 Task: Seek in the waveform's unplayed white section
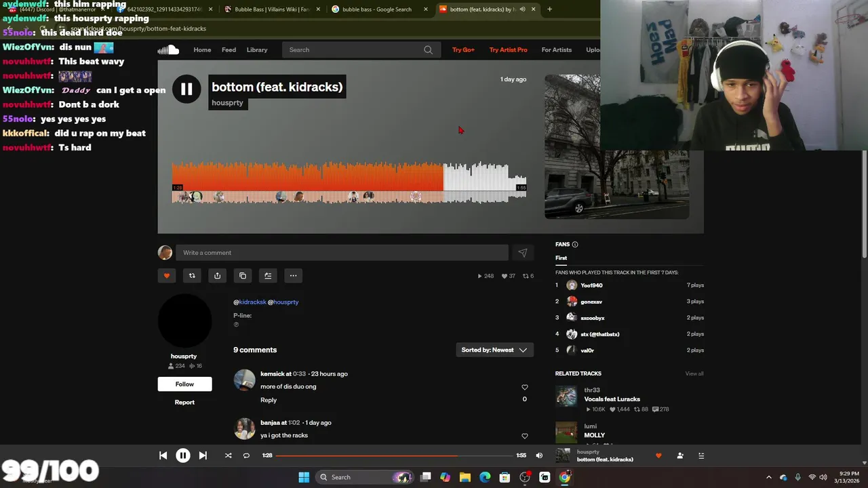[x=484, y=182]
